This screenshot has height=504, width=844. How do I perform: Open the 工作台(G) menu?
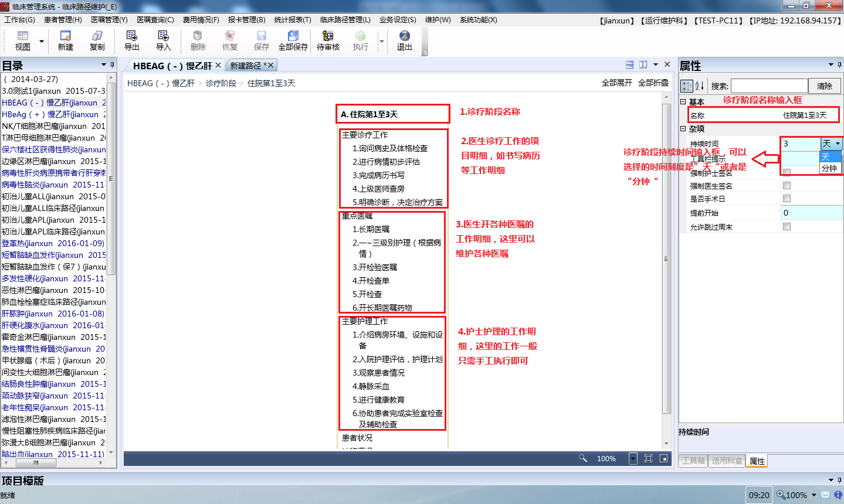[19, 20]
